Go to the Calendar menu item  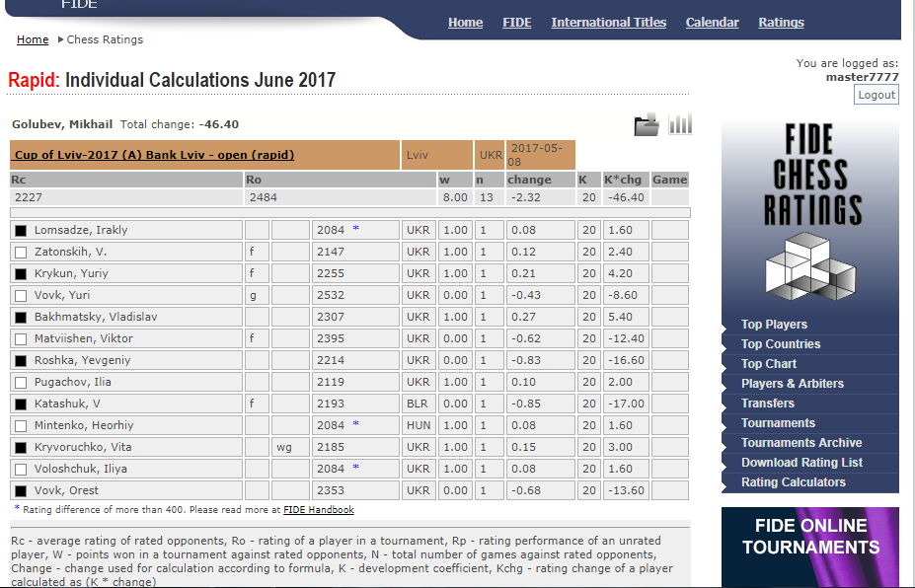point(712,23)
